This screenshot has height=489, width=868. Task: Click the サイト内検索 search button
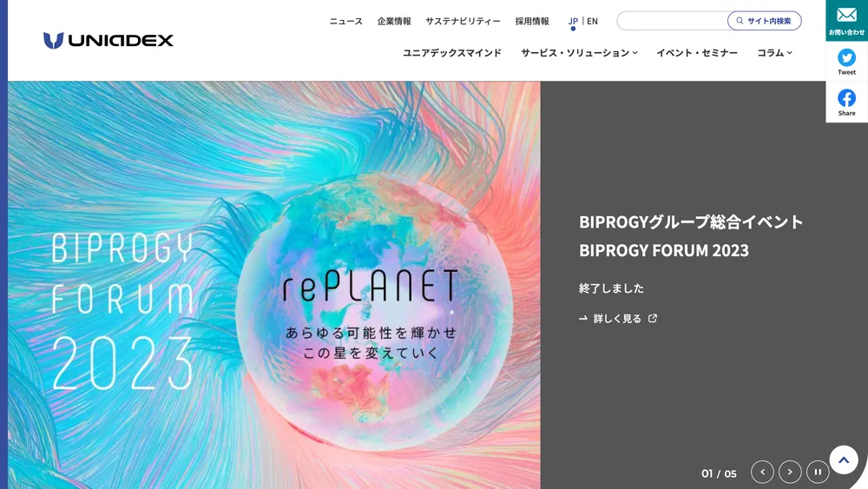[x=764, y=21]
